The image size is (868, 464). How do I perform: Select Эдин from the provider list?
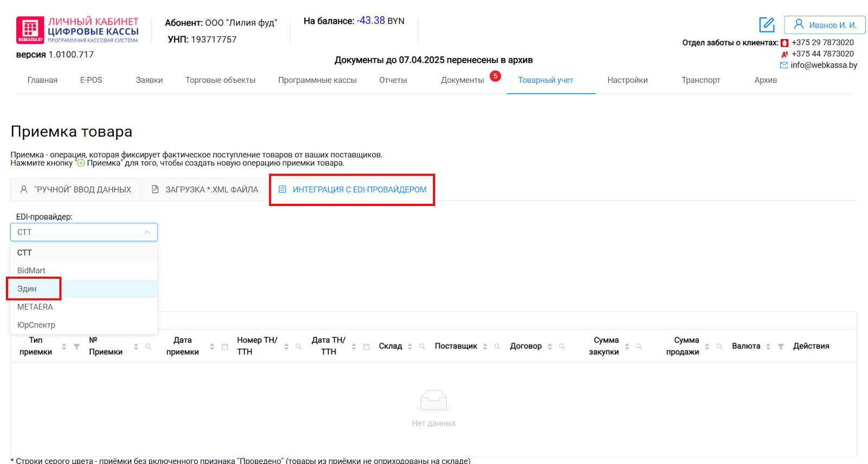27,289
